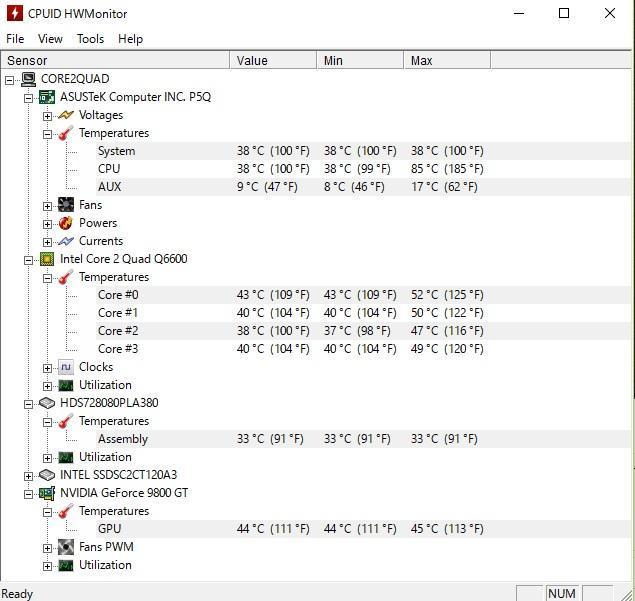The height and width of the screenshot is (601, 635).
Task: Collapse the HDS728080PLA380 node
Action: click(28, 404)
